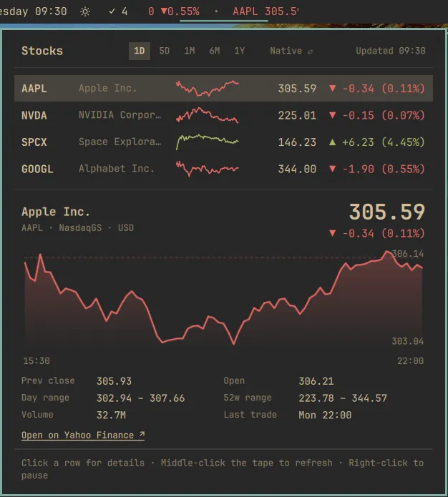Click the external arrow icon after Yahoo Finance
The width and height of the screenshot is (448, 497).
tap(142, 434)
